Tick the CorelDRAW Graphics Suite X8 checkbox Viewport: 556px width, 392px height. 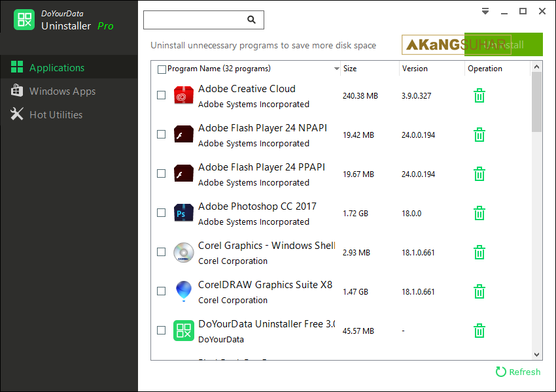162,291
